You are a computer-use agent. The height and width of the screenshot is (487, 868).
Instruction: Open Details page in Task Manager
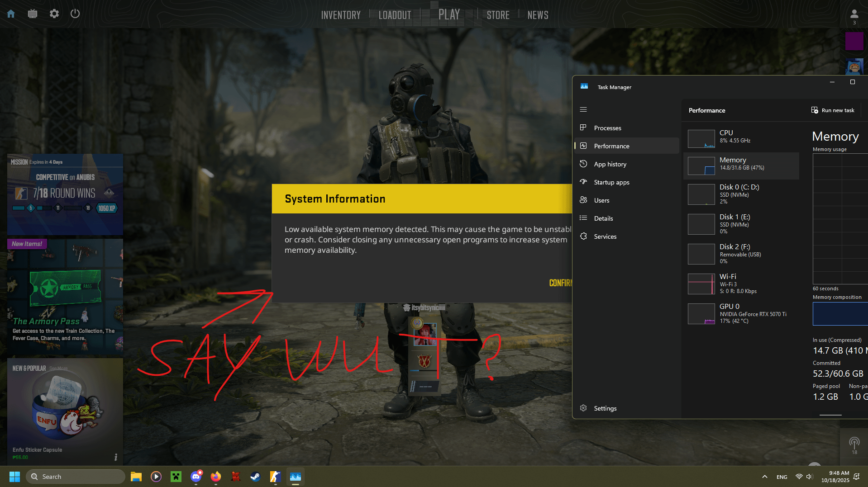[627, 218]
